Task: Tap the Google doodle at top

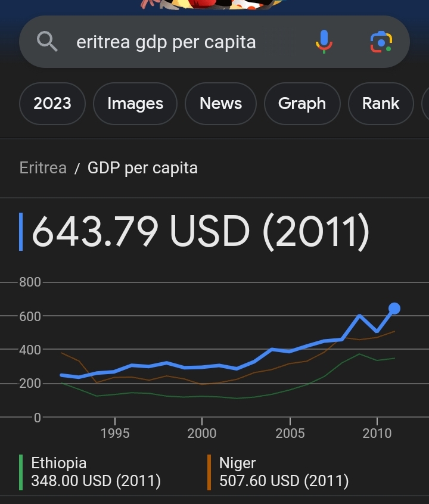Action: (212, 5)
